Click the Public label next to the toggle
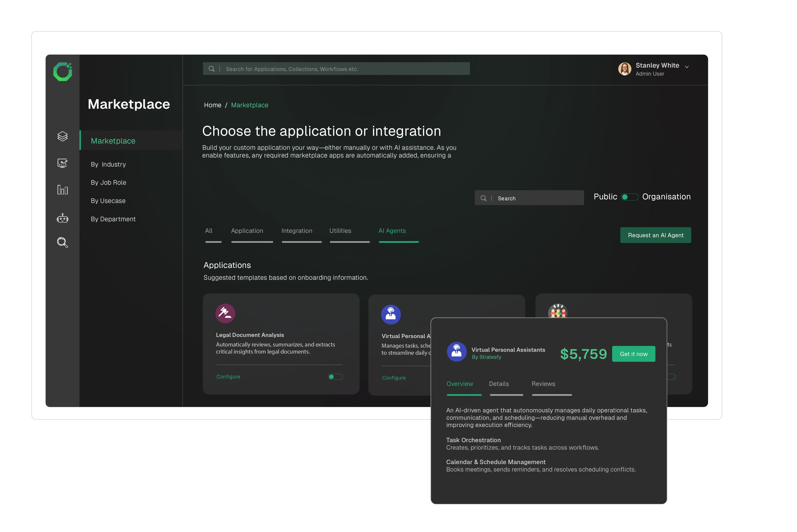The height and width of the screenshot is (532, 797). [x=605, y=197]
